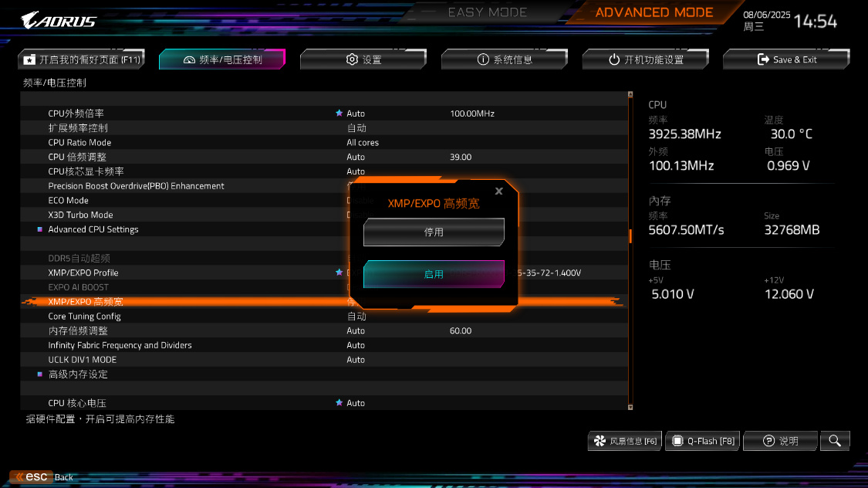Open Q-Flash [F8] utility
868x488 pixels.
coord(702,441)
